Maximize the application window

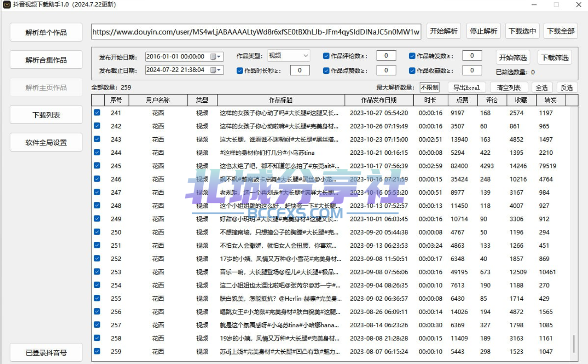coord(556,5)
